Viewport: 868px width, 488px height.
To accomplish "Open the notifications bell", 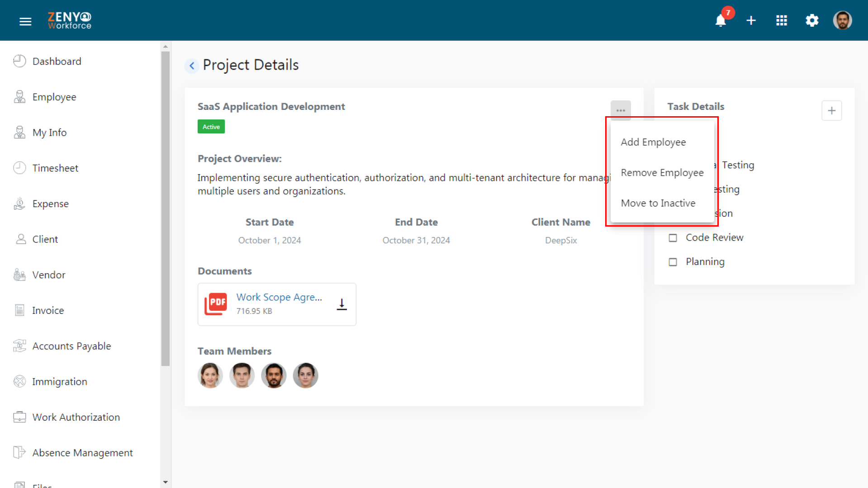I will pos(721,21).
